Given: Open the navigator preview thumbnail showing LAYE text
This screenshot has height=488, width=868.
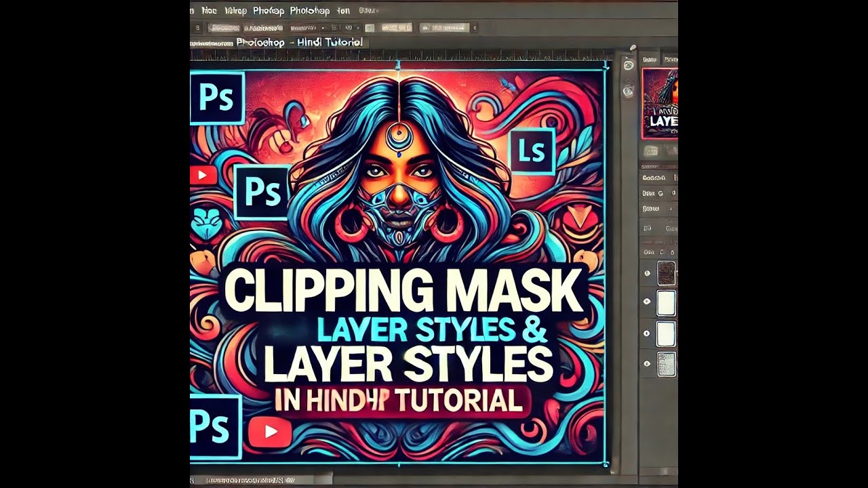Looking at the screenshot, I should pos(660,103).
